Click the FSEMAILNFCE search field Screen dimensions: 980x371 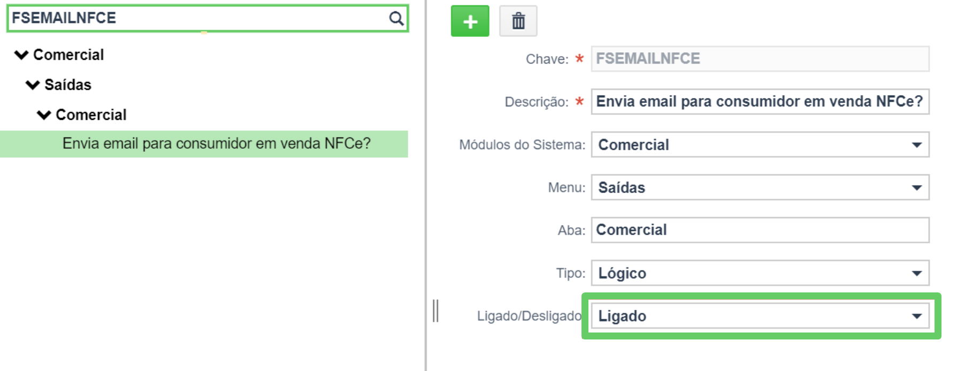[208, 18]
